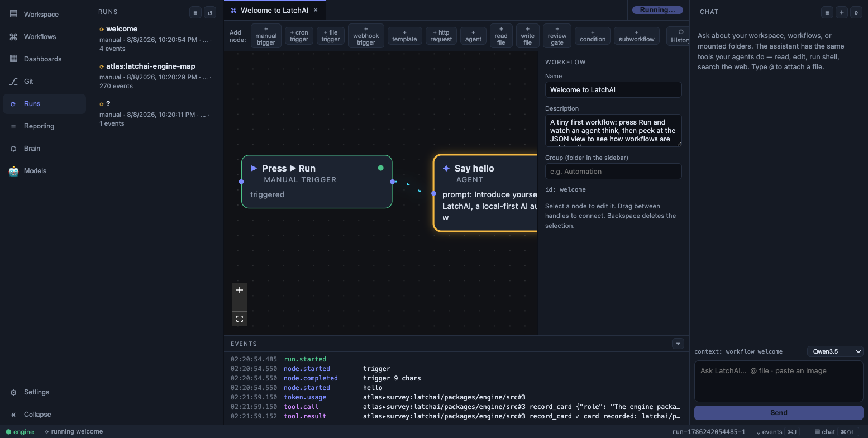The image size is (868, 438).
Task: Add a read file node
Action: click(501, 36)
